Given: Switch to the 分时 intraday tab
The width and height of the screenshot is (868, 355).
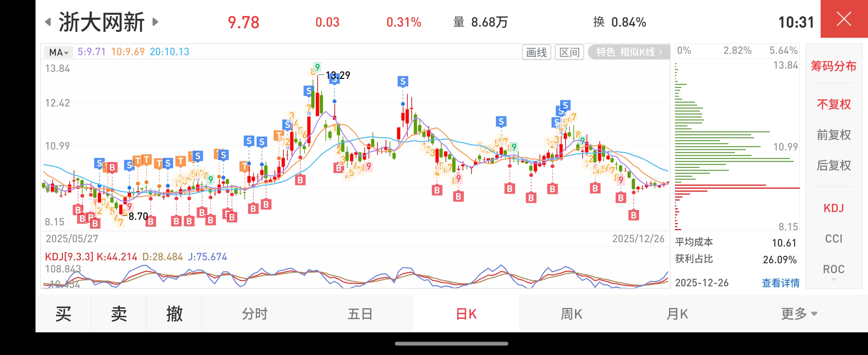Looking at the screenshot, I should tap(255, 314).
